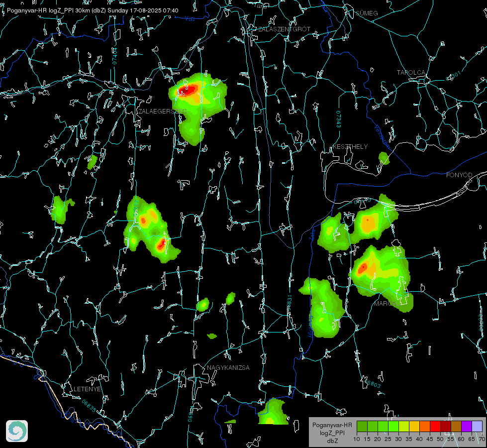Select the 50-55 dBZ dark red swatch
This screenshot has width=487, height=448.
tap(446, 426)
